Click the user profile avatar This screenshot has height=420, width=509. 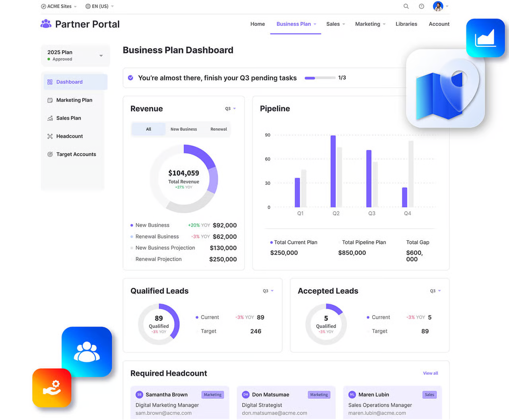click(x=438, y=6)
